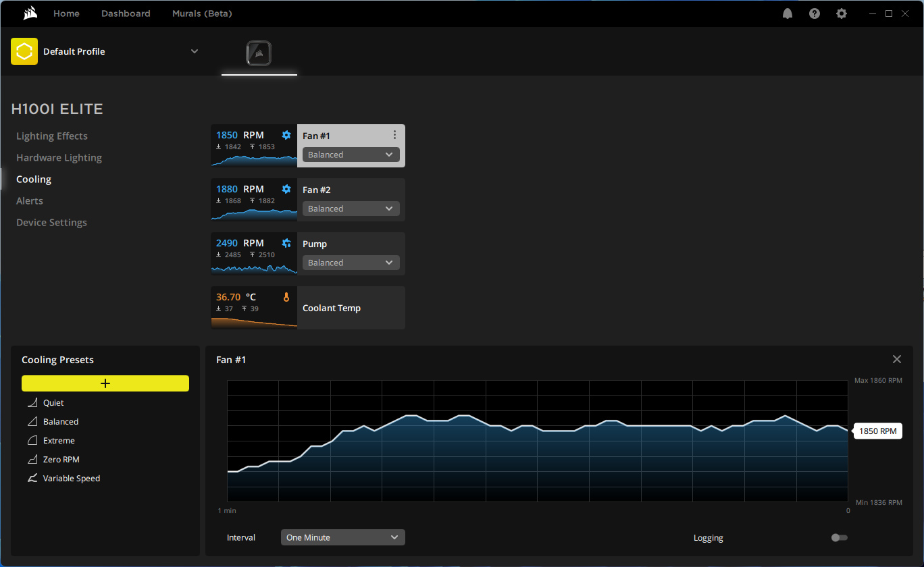Open the help question mark icon

click(815, 13)
